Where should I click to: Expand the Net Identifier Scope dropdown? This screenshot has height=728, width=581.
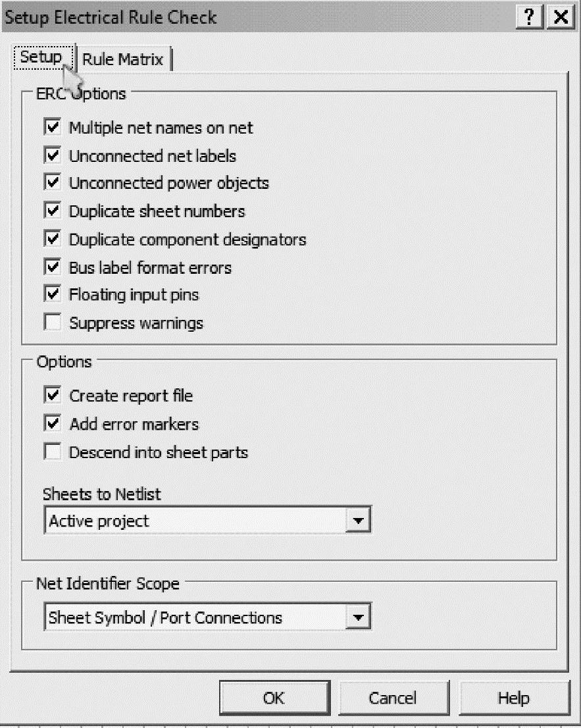357,617
